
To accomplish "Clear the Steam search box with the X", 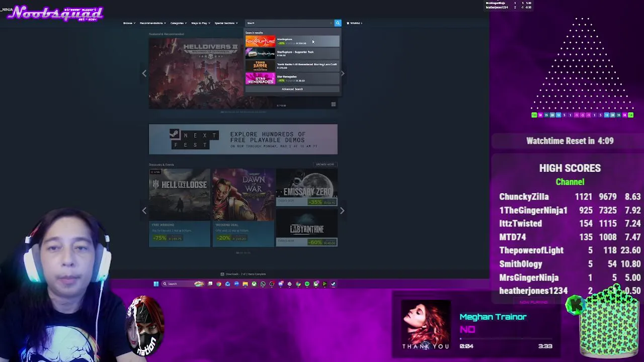I will click(x=331, y=23).
